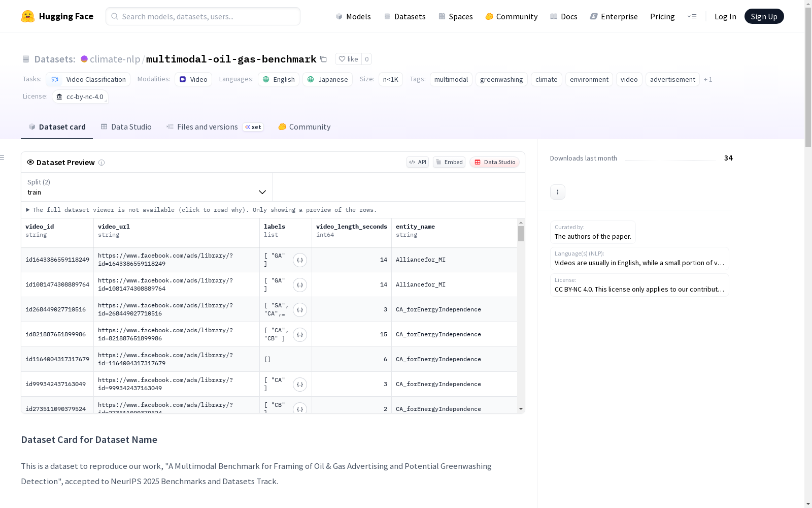Click the n<1K size tag
Viewport: 812px width, 508px height.
391,79
